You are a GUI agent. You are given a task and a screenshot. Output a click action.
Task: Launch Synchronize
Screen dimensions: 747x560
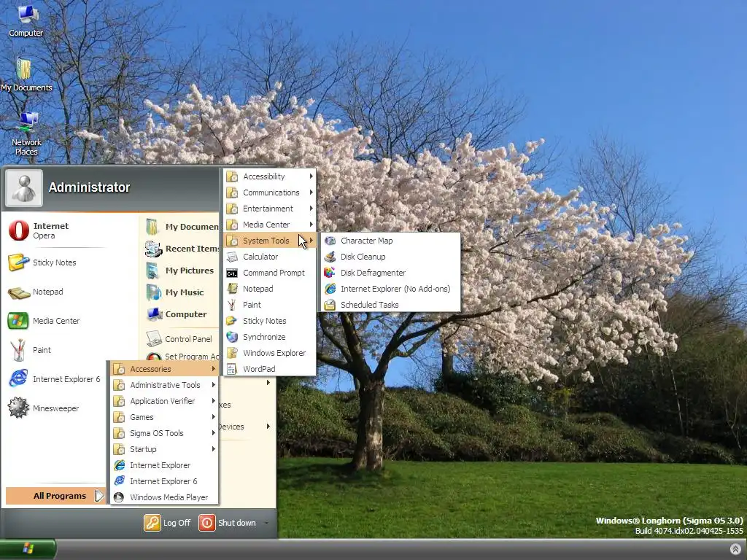click(269, 337)
